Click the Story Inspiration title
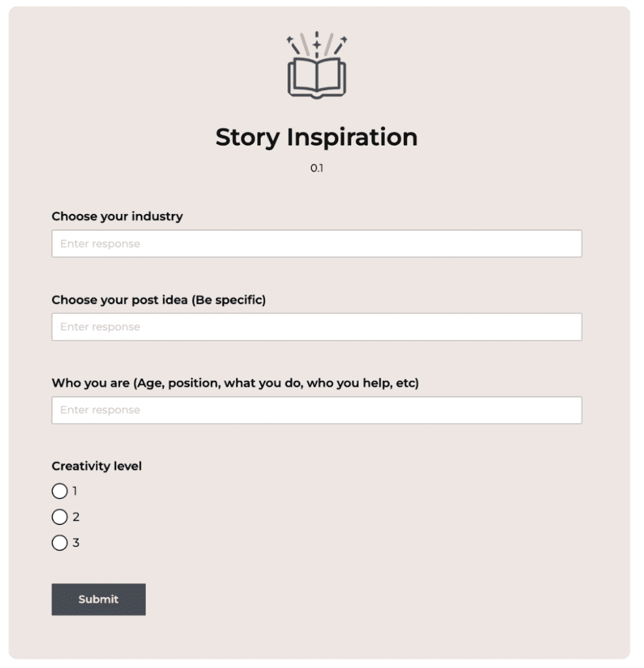This screenshot has height=668, width=644. coord(316,138)
